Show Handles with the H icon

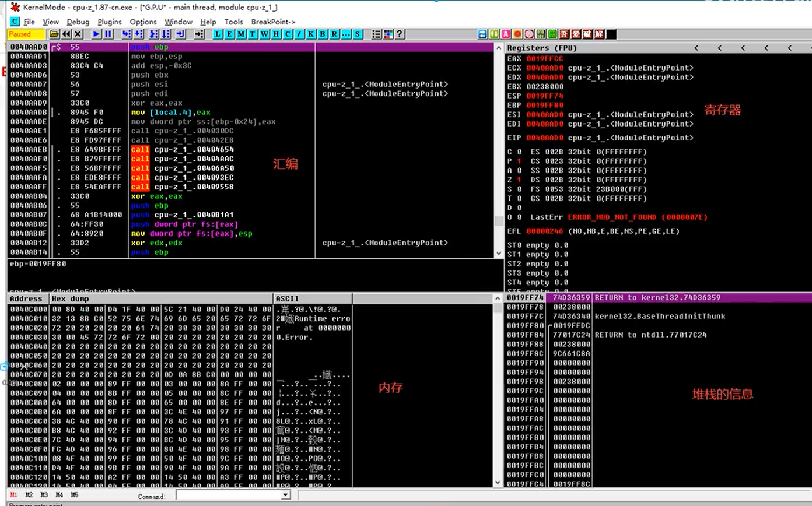coord(276,34)
